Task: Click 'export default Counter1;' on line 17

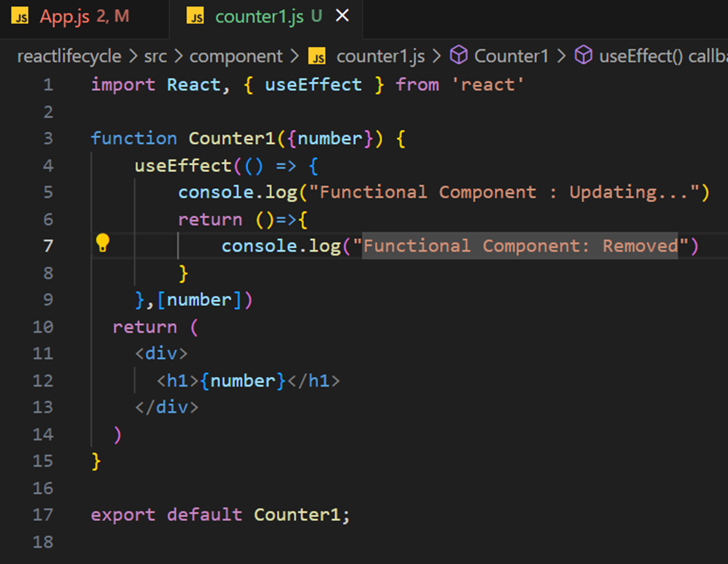Action: pyautogui.click(x=220, y=515)
